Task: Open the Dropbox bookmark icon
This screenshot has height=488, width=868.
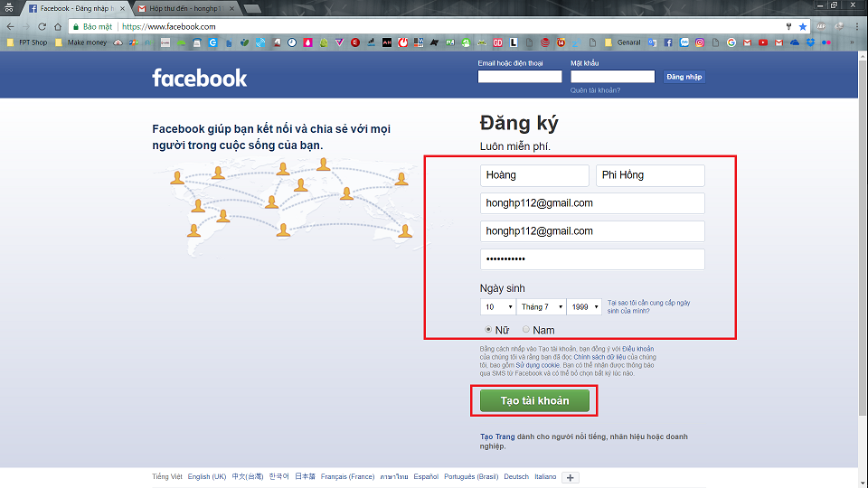Action: pyautogui.click(x=810, y=42)
